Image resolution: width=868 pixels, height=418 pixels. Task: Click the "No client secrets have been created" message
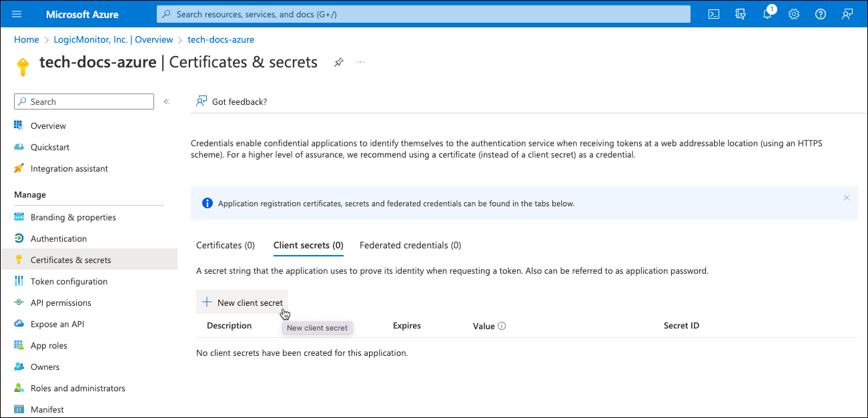click(x=302, y=353)
